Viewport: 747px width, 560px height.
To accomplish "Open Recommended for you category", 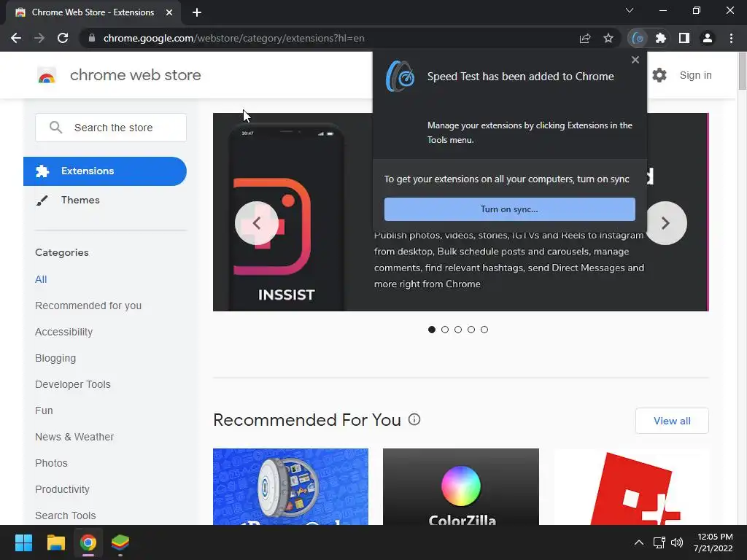I will click(88, 306).
